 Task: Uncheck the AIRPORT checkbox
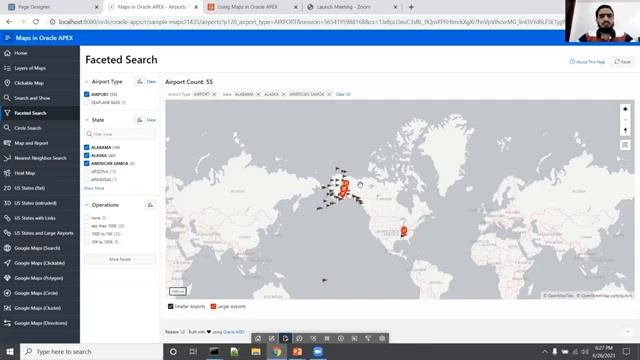tap(87, 94)
